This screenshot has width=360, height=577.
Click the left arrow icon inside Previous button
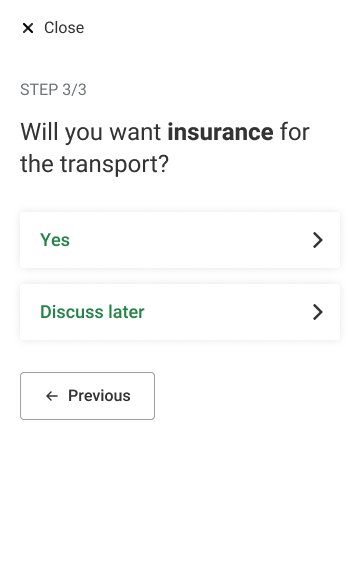click(52, 396)
